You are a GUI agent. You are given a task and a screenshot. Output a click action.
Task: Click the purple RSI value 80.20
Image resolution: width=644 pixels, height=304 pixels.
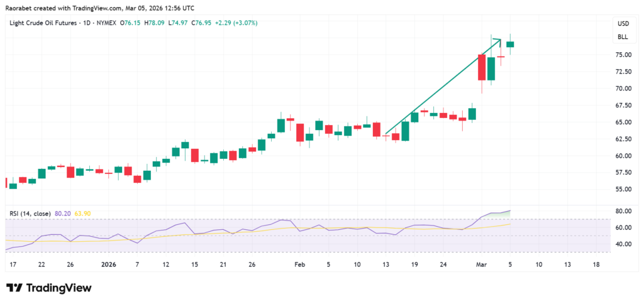point(63,214)
